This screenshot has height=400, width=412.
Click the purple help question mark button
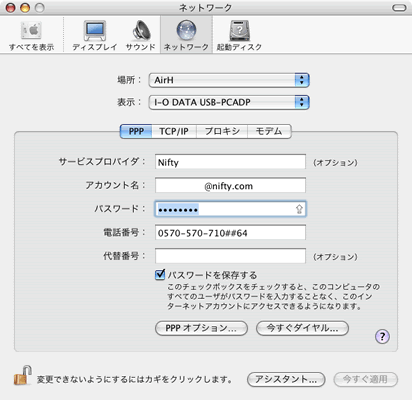pyautogui.click(x=382, y=336)
